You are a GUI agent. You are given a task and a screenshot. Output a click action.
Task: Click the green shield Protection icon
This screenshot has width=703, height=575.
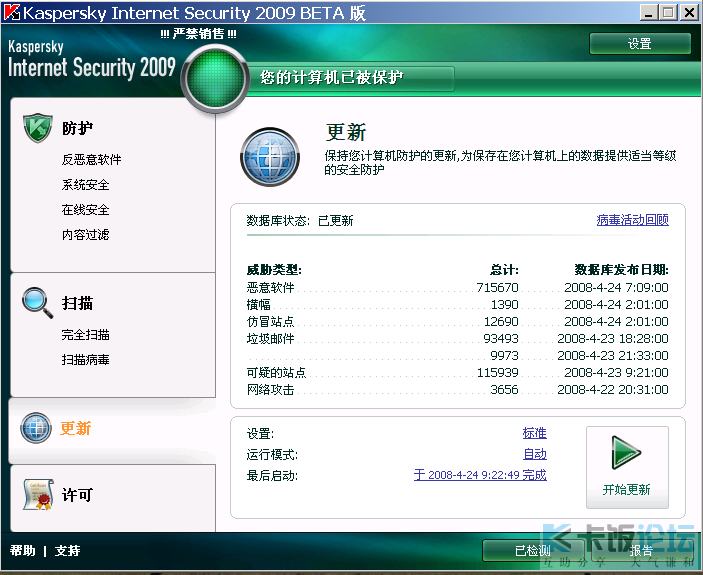pyautogui.click(x=38, y=128)
